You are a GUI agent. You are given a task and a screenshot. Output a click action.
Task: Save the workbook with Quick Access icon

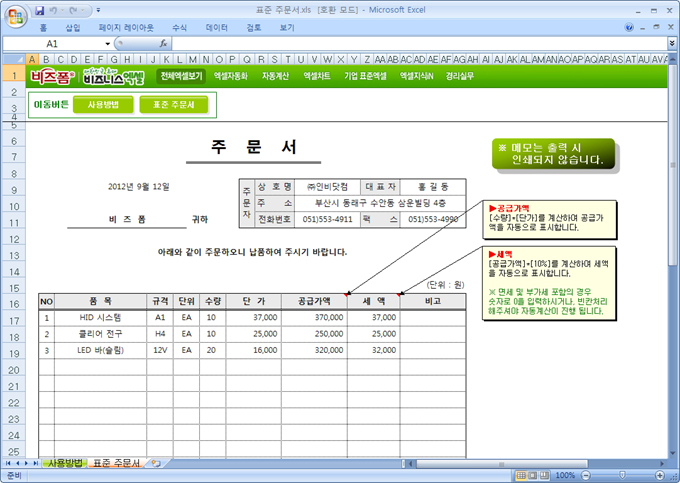(40, 10)
